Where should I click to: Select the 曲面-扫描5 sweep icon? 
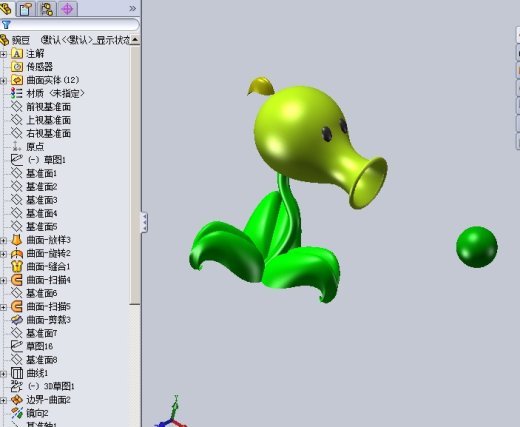17,306
